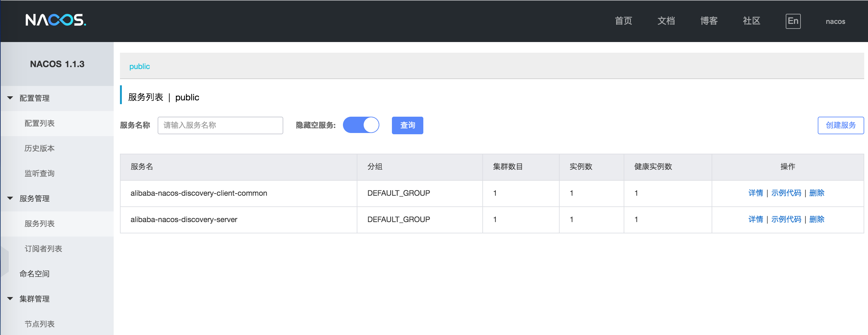Open 命名空间 page
This screenshot has height=335, width=868.
pos(34,274)
